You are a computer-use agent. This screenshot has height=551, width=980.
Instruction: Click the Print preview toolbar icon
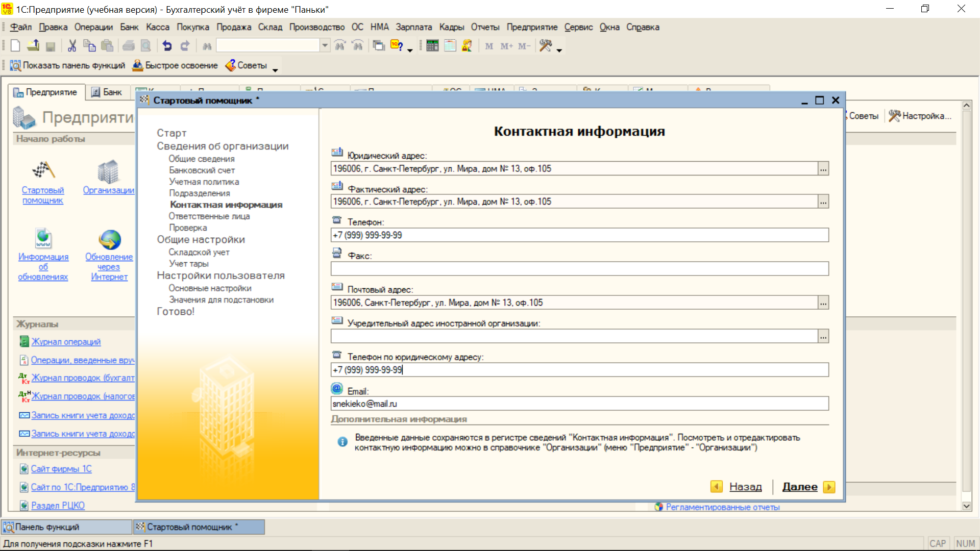click(146, 46)
